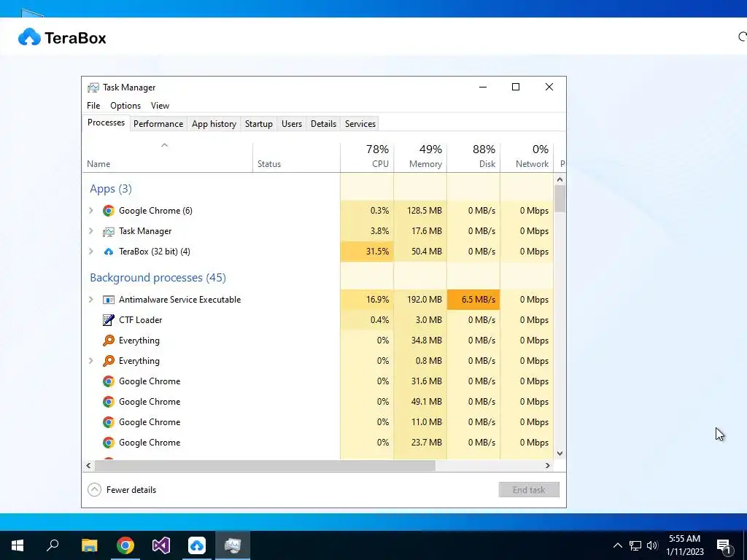Screen dimensions: 747x560
Task: Select the 31.5% CPU cell for TeraBox
Action: tap(367, 252)
